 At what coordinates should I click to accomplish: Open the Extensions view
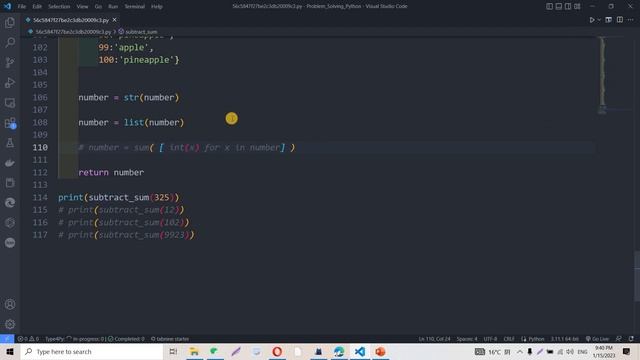click(10, 123)
